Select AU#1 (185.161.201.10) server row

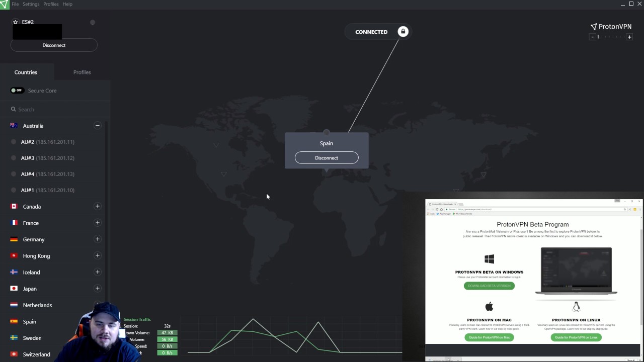(55, 190)
